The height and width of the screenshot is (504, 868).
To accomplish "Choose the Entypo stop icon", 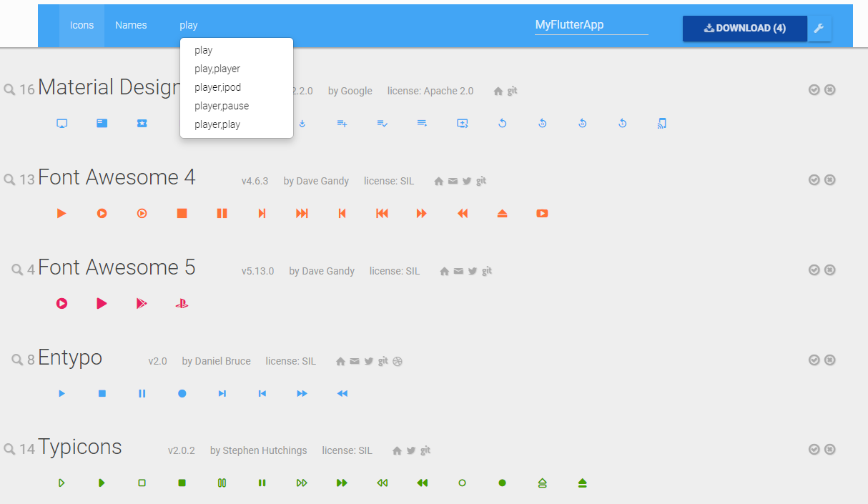I will (x=102, y=393).
